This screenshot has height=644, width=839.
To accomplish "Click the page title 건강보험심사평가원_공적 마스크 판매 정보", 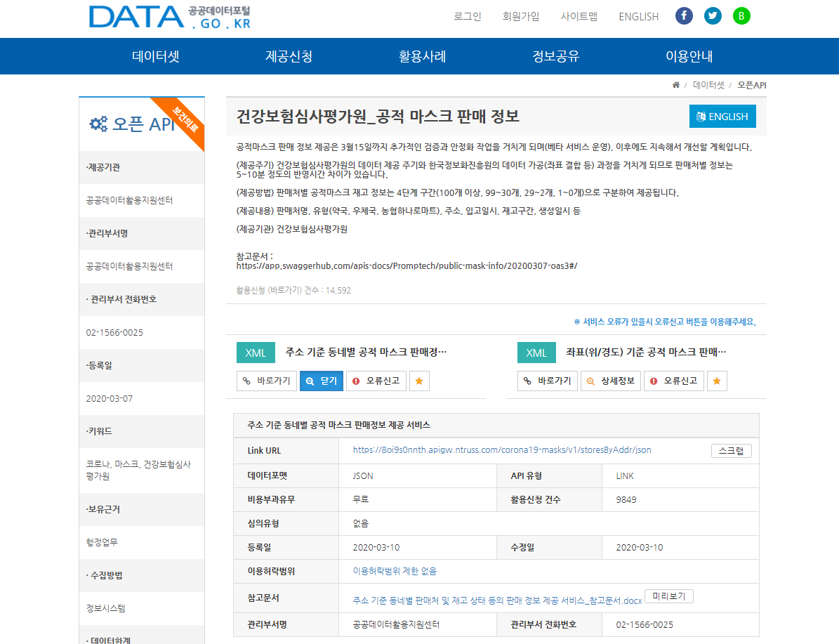I will (x=378, y=116).
